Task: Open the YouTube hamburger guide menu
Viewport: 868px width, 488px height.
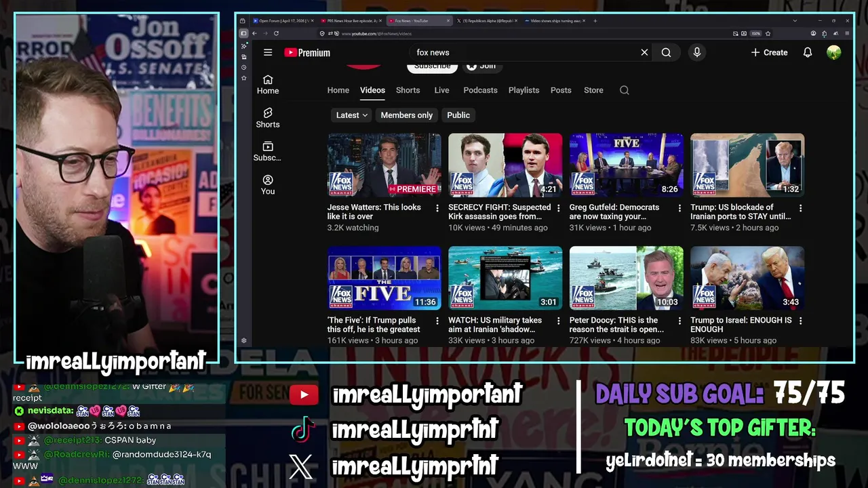Action: (x=268, y=52)
